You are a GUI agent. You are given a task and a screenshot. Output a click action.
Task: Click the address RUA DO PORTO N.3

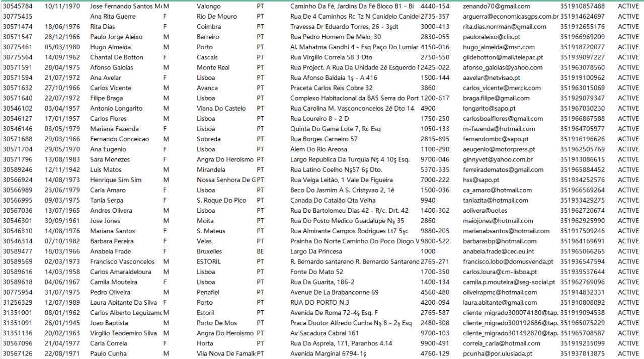click(x=319, y=303)
